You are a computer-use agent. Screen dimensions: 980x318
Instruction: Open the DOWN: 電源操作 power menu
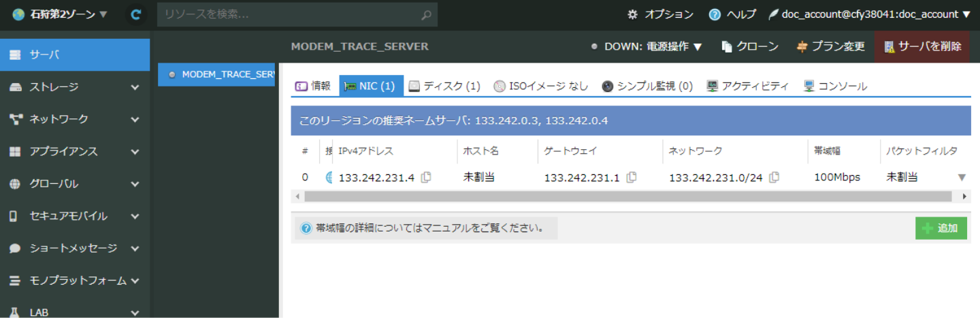(647, 46)
